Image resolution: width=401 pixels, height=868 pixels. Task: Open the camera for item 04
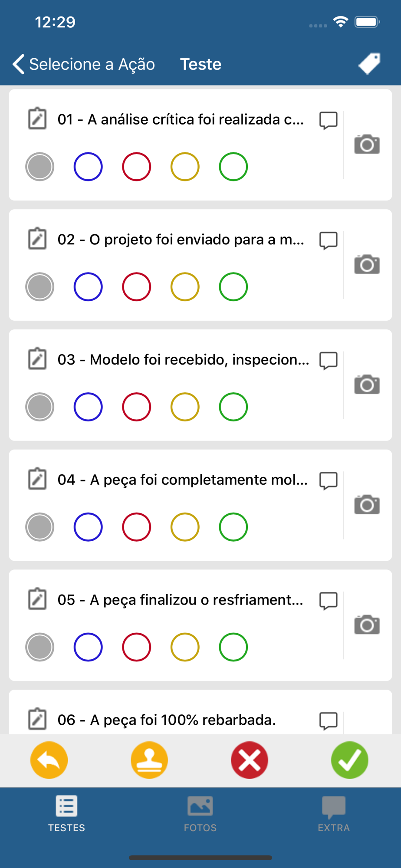point(367,505)
